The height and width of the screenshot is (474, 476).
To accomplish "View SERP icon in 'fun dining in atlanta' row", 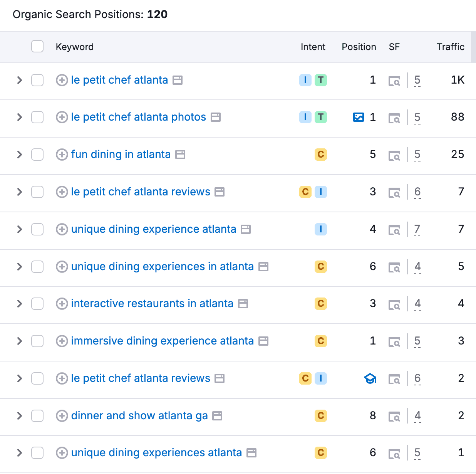I will pyautogui.click(x=394, y=155).
